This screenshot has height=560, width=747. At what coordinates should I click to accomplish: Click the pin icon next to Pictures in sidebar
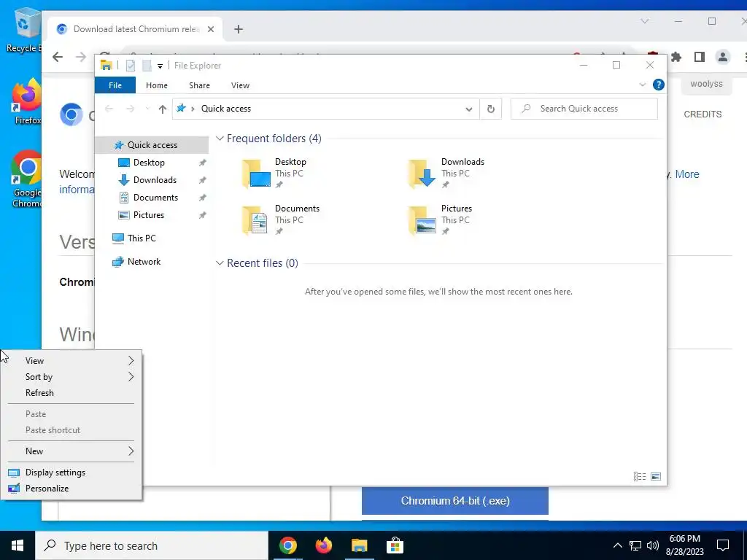pos(203,215)
